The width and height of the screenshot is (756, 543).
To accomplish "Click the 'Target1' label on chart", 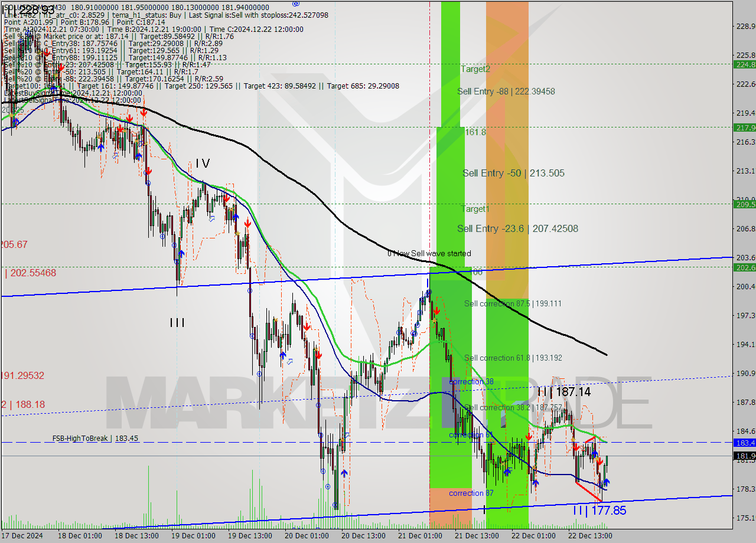I will click(x=475, y=209).
